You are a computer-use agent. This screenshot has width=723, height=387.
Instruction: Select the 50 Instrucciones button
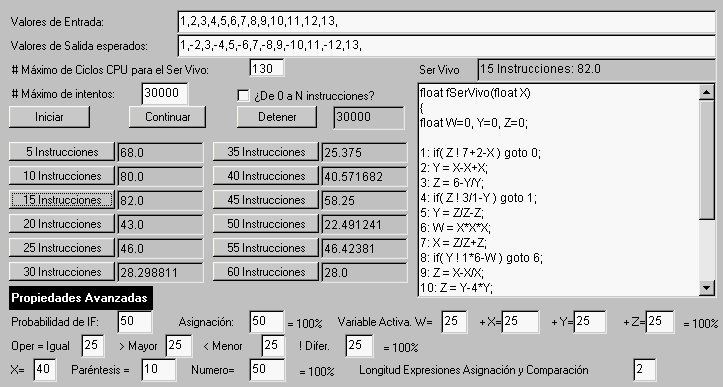266,224
